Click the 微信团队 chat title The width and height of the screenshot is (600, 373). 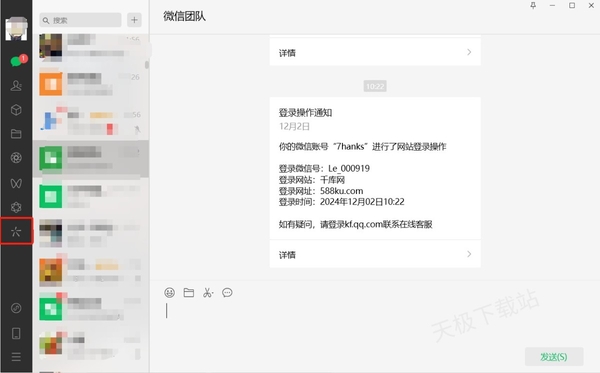point(184,16)
